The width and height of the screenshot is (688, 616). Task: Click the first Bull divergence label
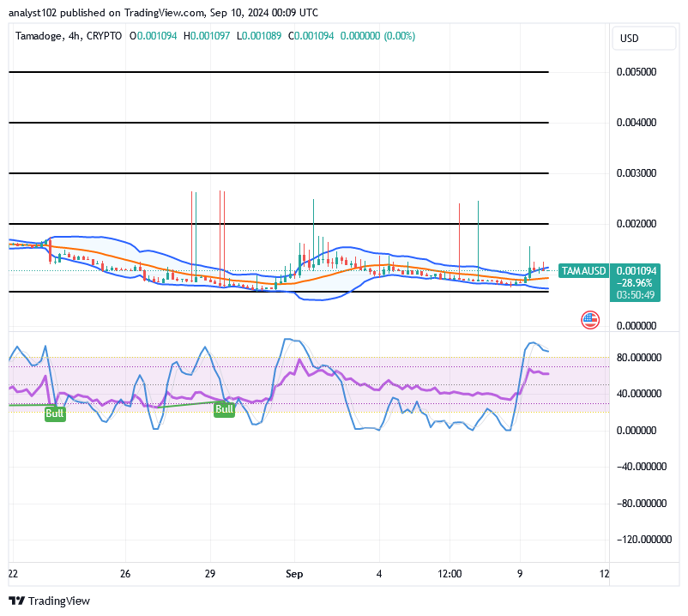pyautogui.click(x=55, y=414)
